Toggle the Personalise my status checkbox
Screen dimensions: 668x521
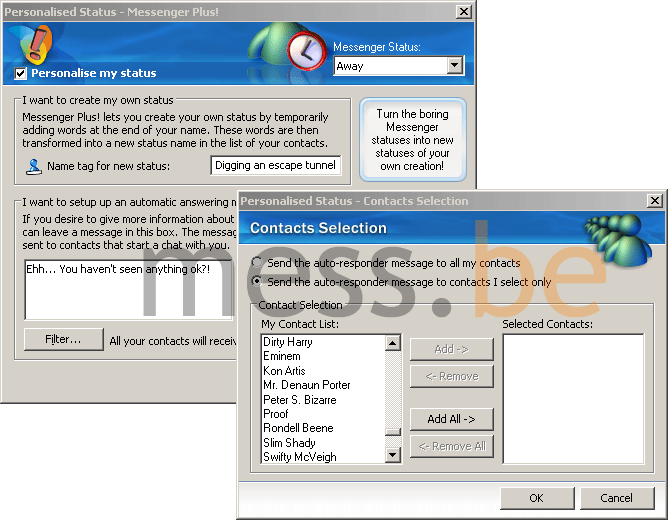coord(21,73)
